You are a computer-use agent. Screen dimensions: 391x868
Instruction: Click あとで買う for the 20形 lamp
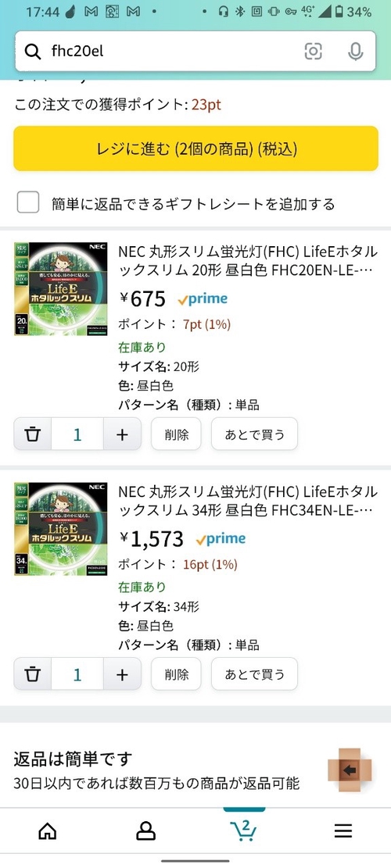(254, 434)
